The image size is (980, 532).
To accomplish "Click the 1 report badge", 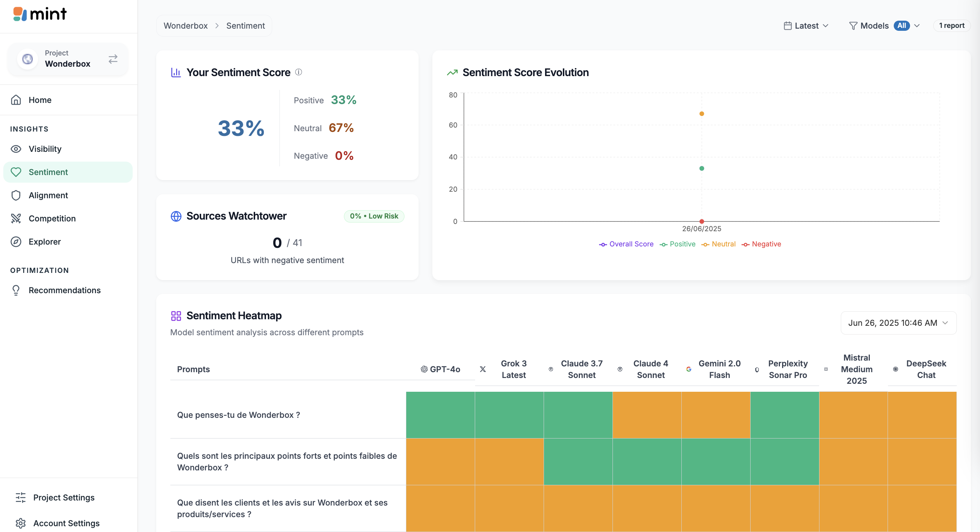I will click(x=951, y=25).
